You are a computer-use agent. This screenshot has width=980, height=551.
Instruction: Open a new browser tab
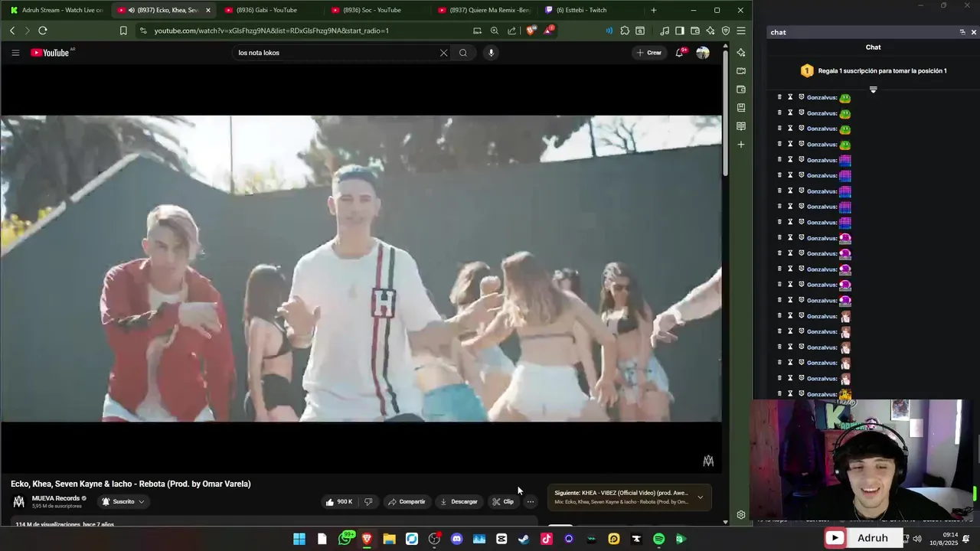[x=653, y=10]
